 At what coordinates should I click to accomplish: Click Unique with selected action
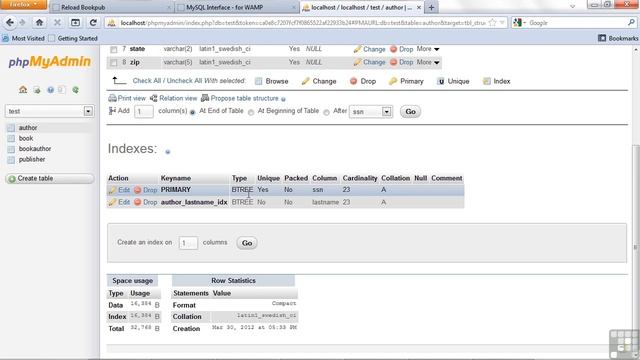[x=453, y=81]
